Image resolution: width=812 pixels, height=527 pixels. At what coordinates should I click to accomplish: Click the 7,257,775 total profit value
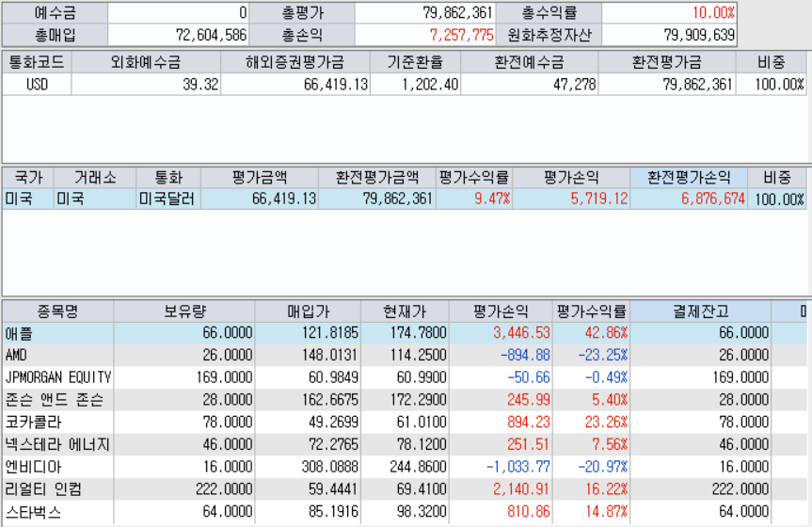point(424,35)
